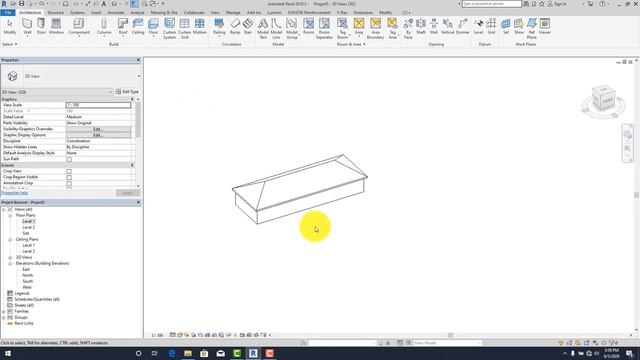
Task: Select the Railing tool
Action: pos(219,27)
